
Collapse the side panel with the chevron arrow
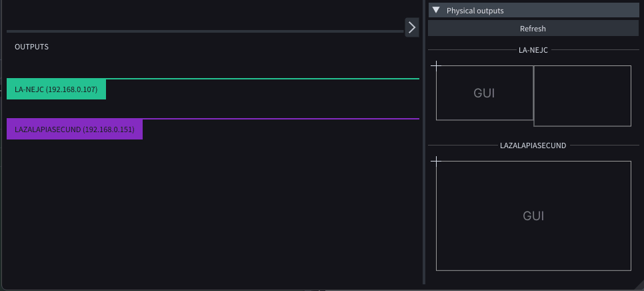tap(412, 27)
